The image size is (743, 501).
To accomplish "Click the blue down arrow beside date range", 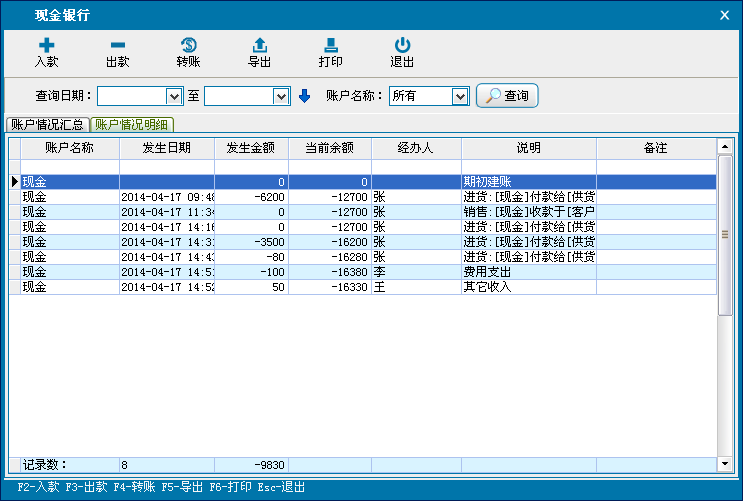I will click(305, 96).
